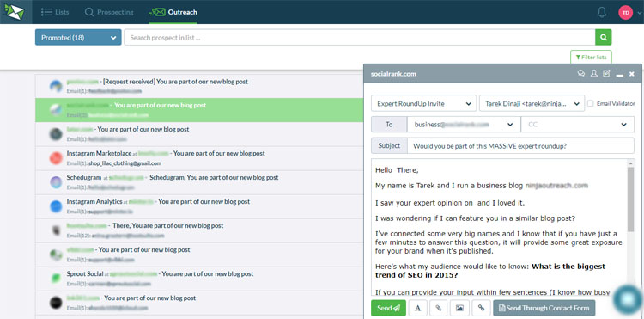The image size is (644, 319).
Task: Open the notifications bell
Action: 602,12
